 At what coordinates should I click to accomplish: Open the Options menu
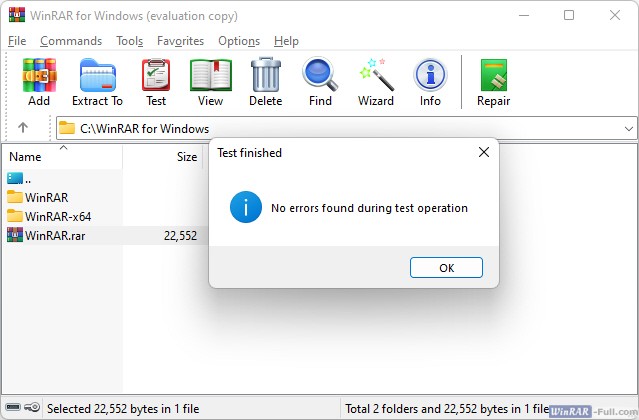239,41
